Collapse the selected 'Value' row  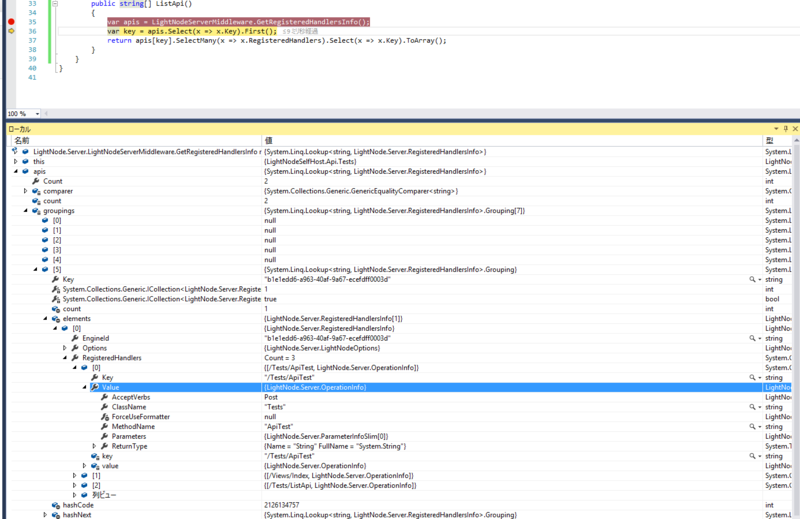coord(85,387)
